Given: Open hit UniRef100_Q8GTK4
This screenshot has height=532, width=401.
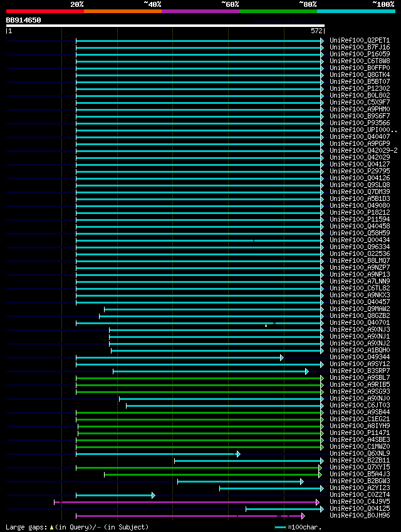Looking at the screenshot, I should 360,74.
